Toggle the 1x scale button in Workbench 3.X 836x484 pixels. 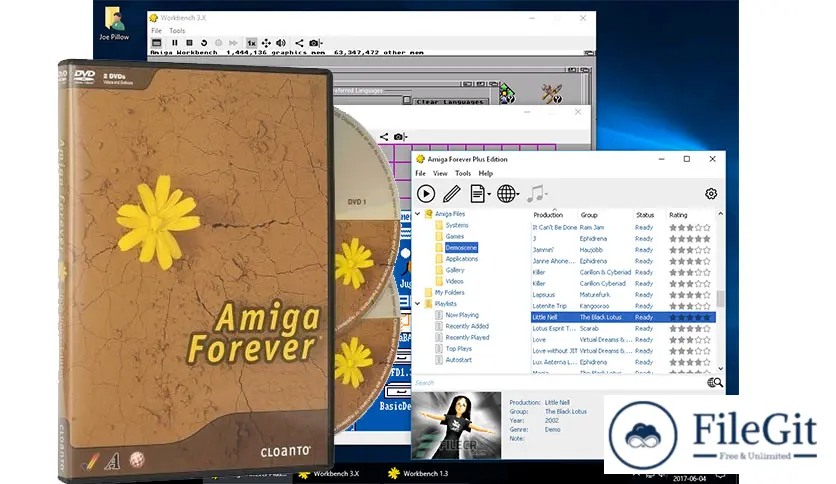point(251,43)
